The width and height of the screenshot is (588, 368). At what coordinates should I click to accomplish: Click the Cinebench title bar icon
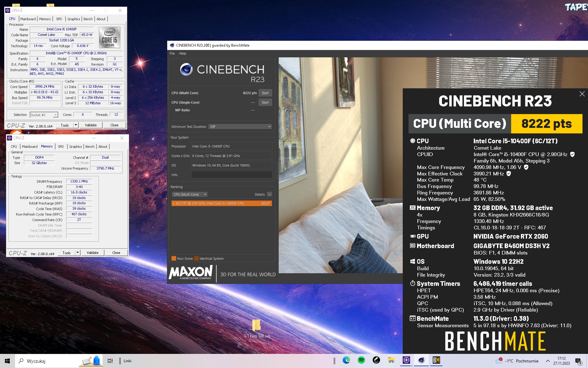[172, 45]
